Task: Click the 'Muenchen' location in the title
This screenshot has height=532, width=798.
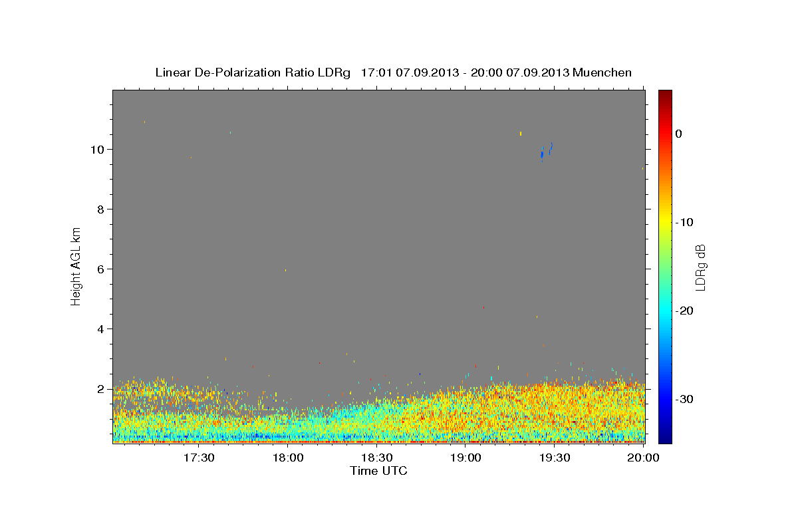Action: (x=602, y=72)
